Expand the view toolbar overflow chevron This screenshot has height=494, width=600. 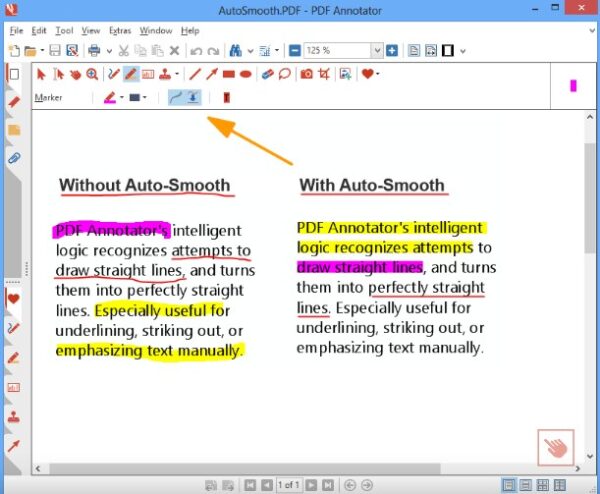463,51
